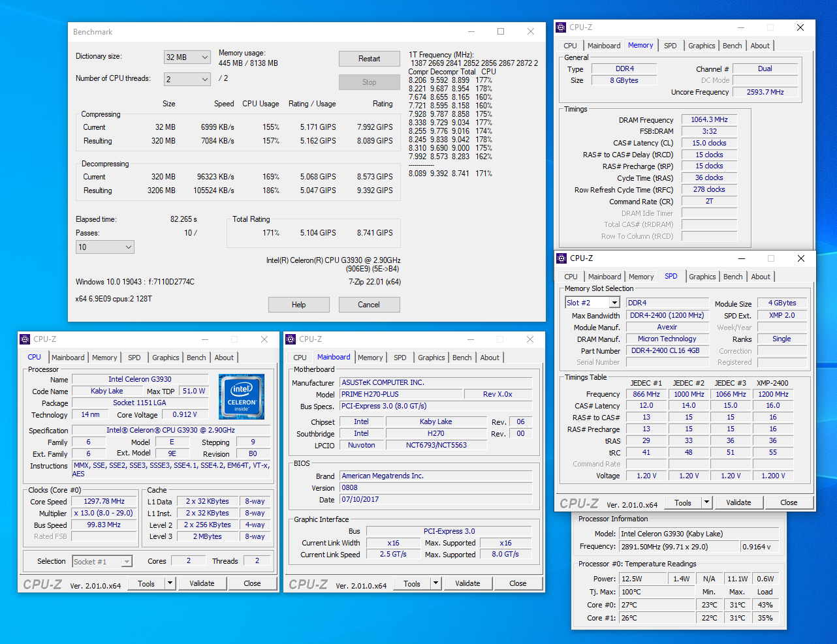This screenshot has height=644, width=837.
Task: Click the Help button in Benchmark
Action: coord(299,305)
